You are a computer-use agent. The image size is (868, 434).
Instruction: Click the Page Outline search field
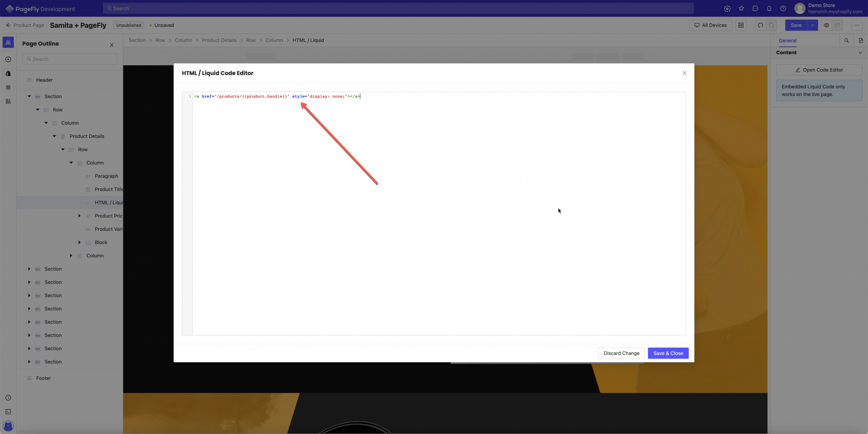70,59
